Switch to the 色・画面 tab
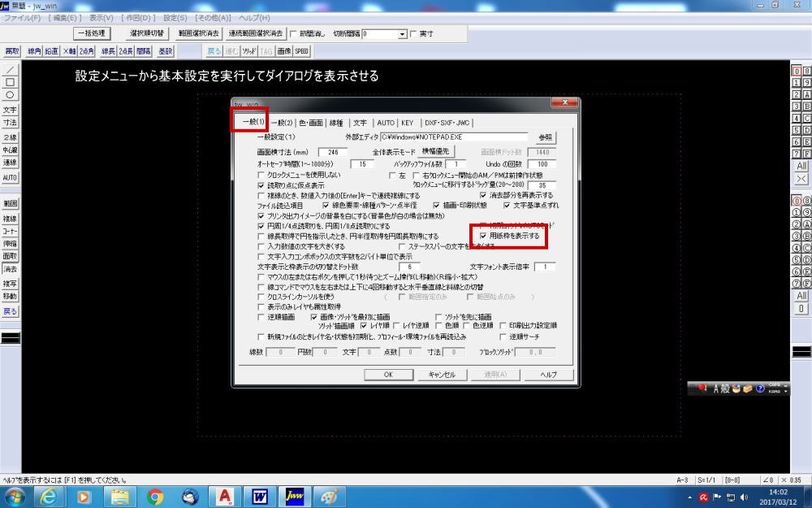812x508 pixels. pyautogui.click(x=311, y=123)
